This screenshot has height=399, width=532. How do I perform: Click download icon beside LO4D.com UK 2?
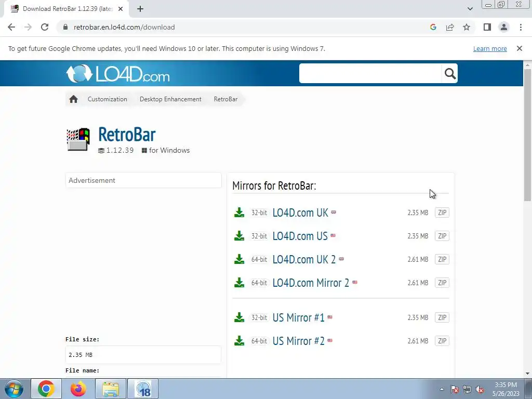coord(239,259)
